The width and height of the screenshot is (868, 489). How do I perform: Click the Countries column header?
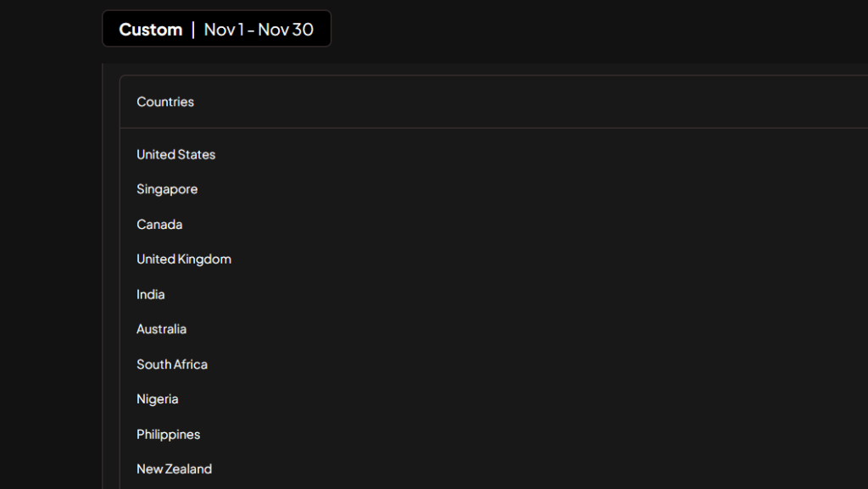(x=165, y=102)
